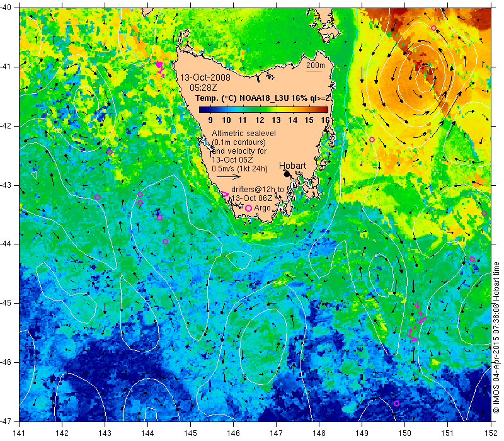
Task: Click the color bar tick label 9
Action: [x=210, y=120]
